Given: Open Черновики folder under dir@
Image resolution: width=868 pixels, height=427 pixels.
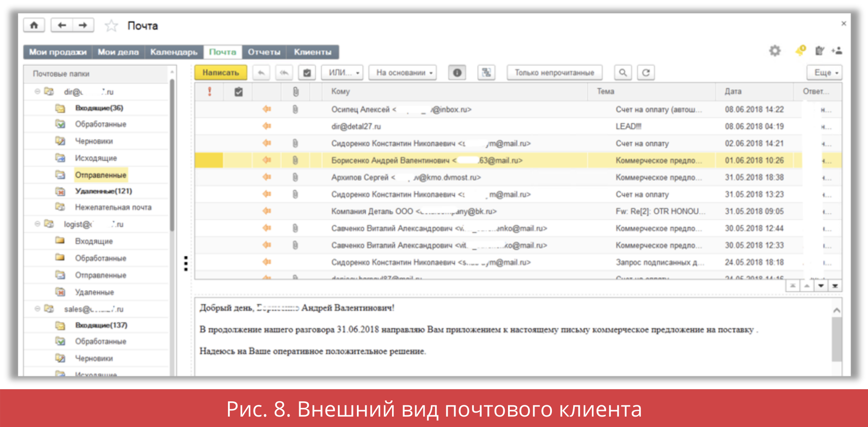Looking at the screenshot, I should click(x=94, y=141).
